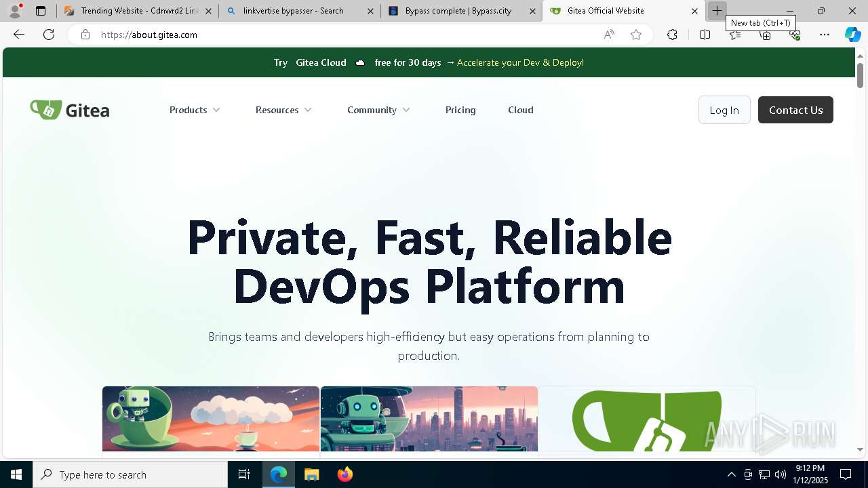
Task: Open the Copilot sidebar icon
Action: 852,35
